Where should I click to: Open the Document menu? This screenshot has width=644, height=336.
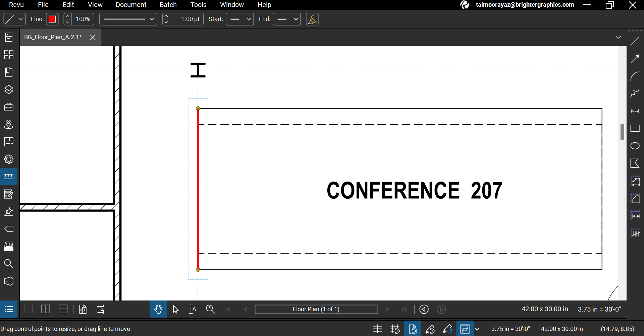tap(131, 5)
